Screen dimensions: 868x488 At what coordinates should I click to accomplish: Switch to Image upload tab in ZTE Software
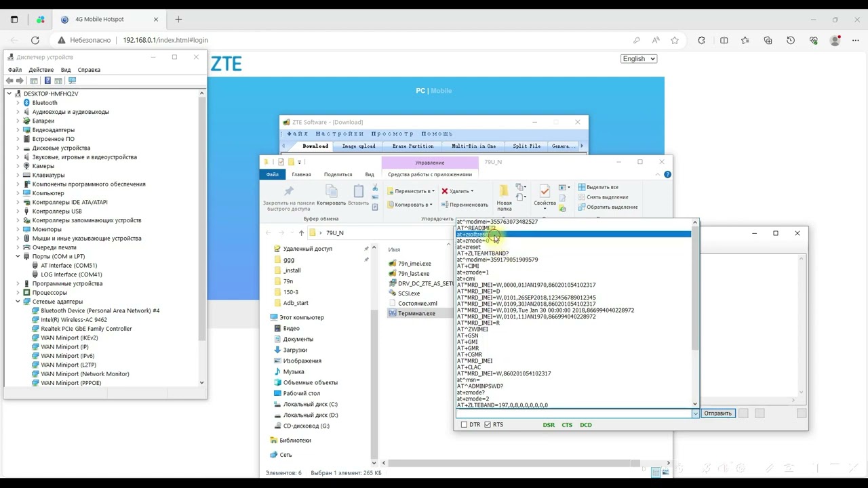pos(359,146)
